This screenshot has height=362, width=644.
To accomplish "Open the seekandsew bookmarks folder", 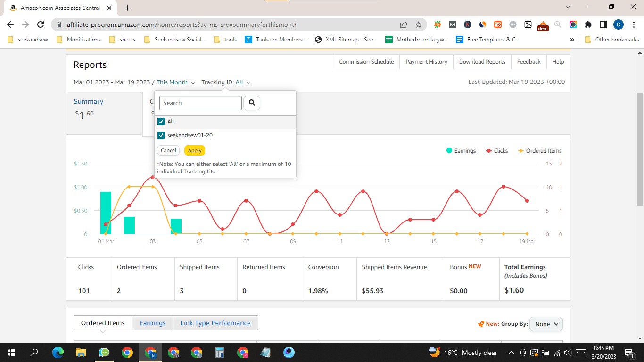I will tap(28, 40).
